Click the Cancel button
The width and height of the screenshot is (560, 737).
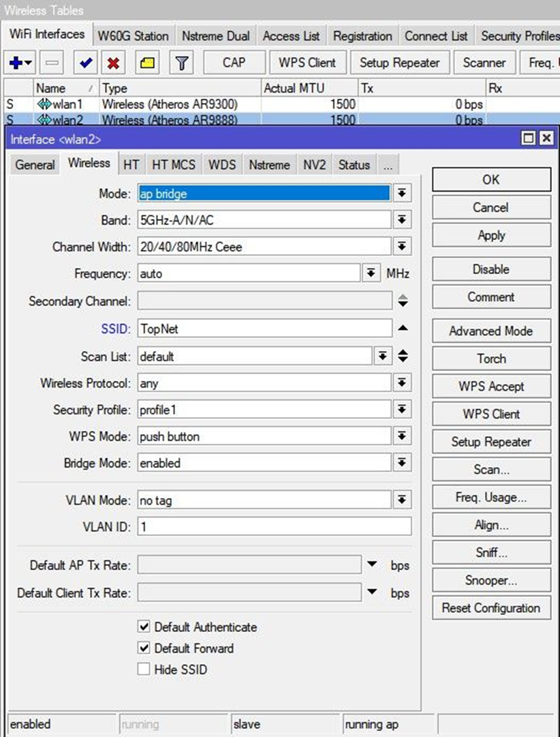coord(491,207)
